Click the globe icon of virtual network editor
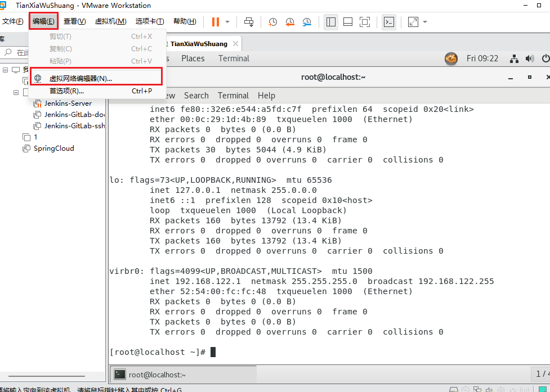This screenshot has width=550, height=392. pos(38,78)
